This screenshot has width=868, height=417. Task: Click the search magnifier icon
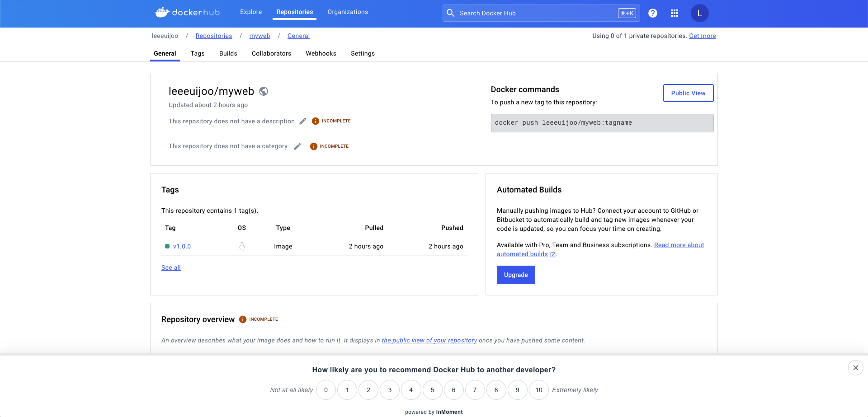[x=450, y=13]
